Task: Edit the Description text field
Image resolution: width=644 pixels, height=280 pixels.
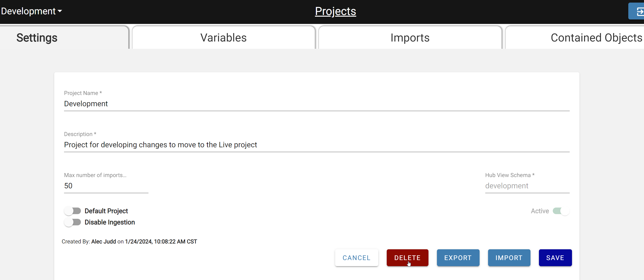Action: pos(316,145)
